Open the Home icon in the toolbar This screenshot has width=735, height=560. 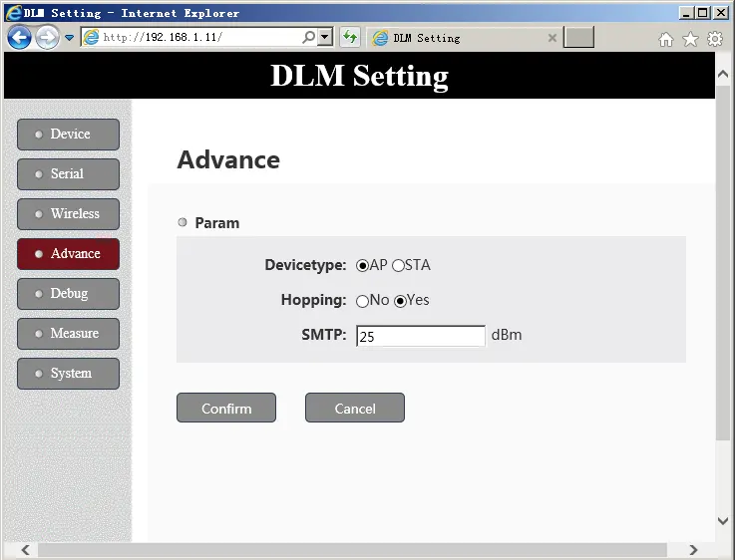(666, 39)
